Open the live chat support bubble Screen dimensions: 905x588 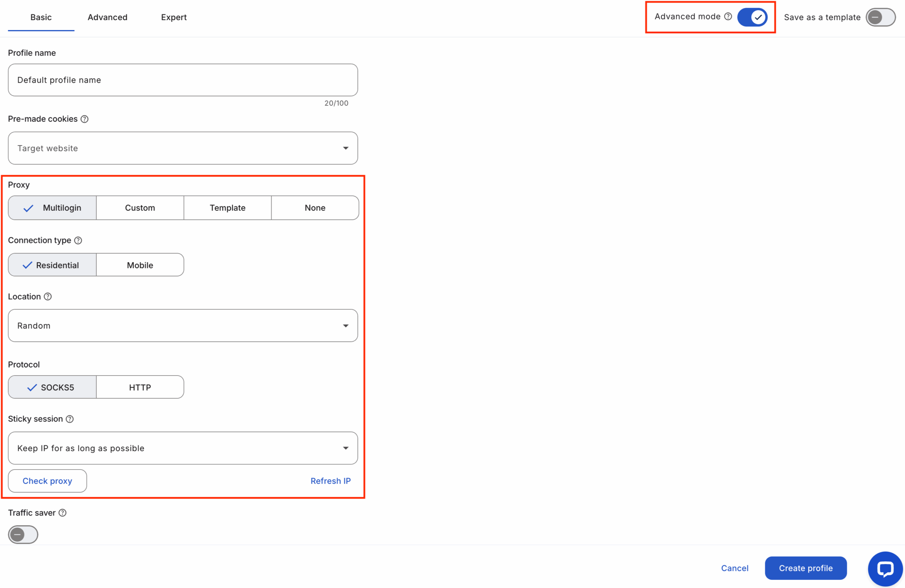coord(885,569)
